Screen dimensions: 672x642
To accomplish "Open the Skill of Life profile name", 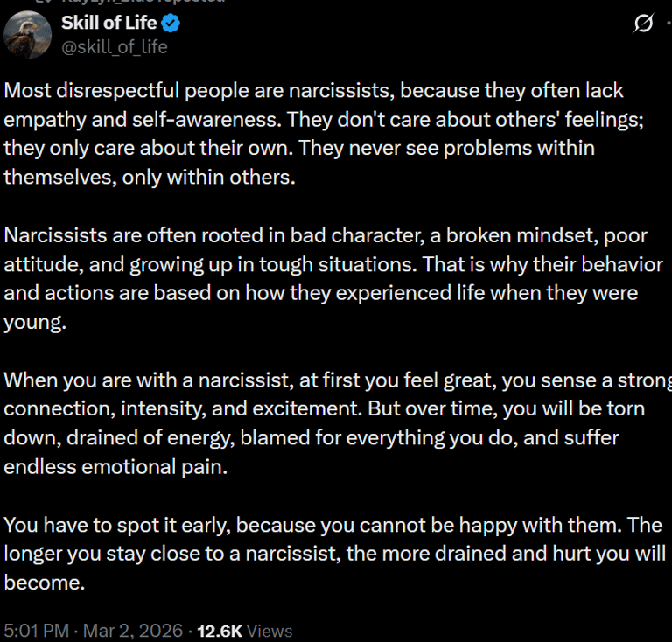I will tap(108, 23).
